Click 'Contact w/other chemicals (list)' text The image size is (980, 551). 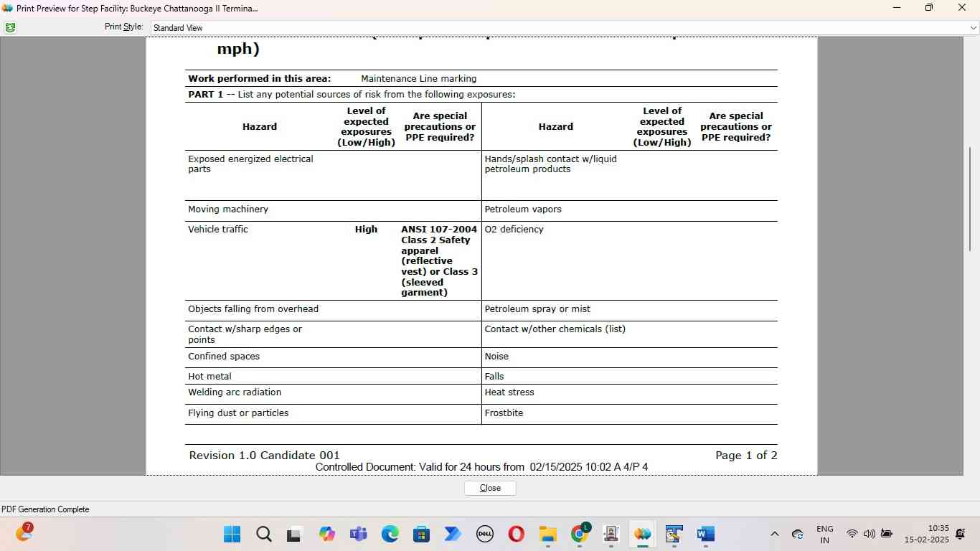[555, 329]
